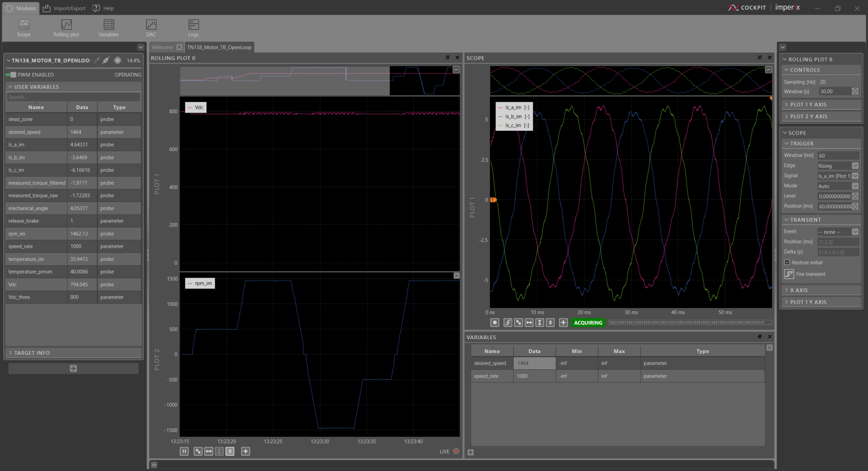The image size is (868, 471).
Task: Fit scope plot vertically
Action: pos(540,323)
